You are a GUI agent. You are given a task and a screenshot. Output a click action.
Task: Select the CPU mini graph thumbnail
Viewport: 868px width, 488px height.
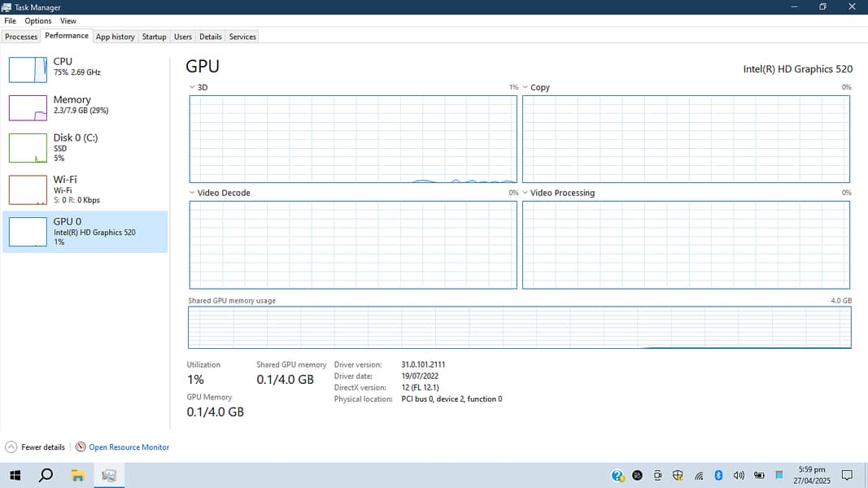coord(28,70)
